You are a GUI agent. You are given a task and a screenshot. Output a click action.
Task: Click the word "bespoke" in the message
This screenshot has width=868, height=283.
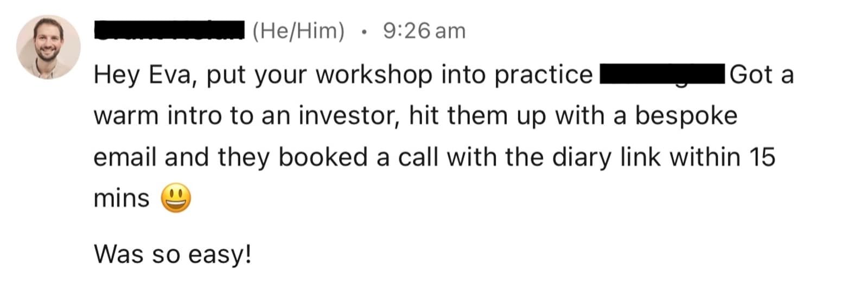click(686, 116)
